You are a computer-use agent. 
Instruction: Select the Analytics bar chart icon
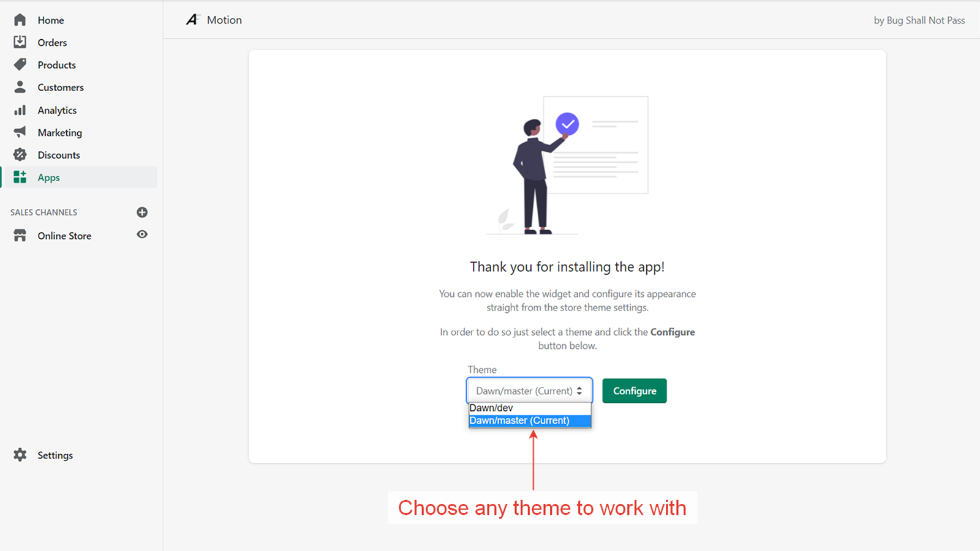pyautogui.click(x=20, y=110)
